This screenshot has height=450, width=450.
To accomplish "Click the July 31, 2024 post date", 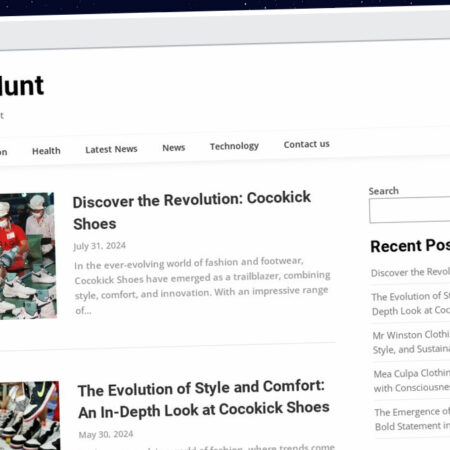I will click(x=99, y=246).
